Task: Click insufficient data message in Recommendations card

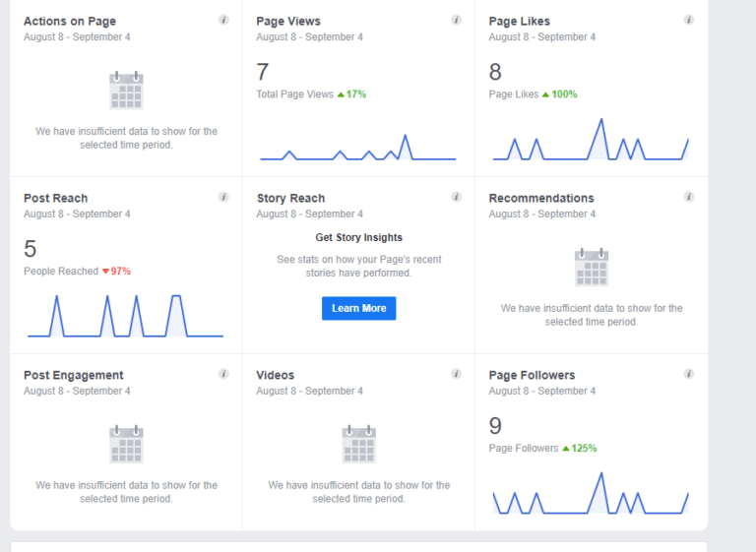Action: [x=592, y=315]
